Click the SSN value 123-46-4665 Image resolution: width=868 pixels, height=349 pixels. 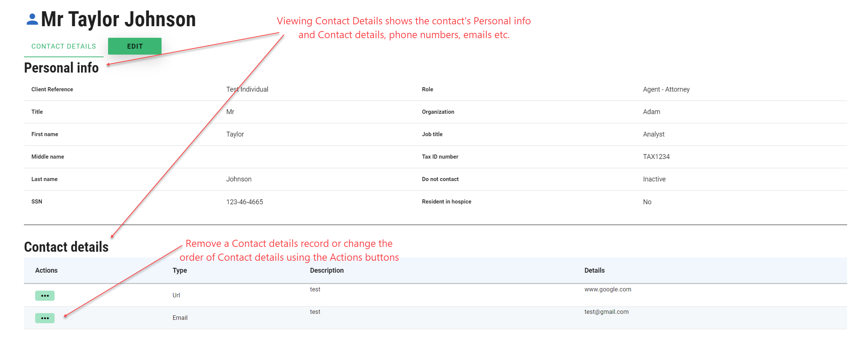click(245, 202)
